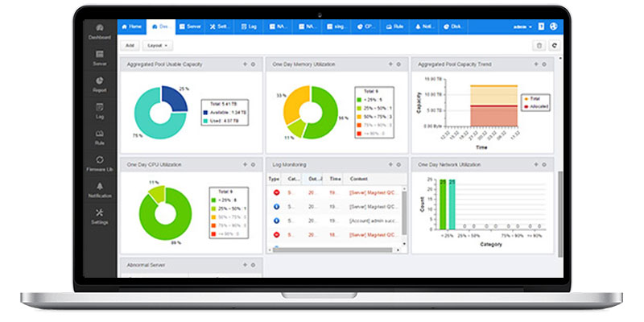Switch to the Rule tab
Screen dimensions: 644x322
point(394,27)
